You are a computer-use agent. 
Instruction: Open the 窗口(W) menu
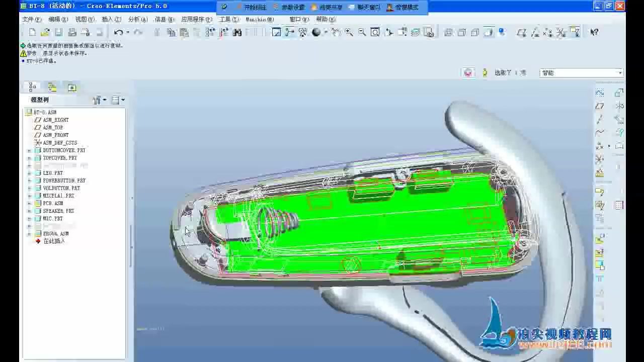299,19
